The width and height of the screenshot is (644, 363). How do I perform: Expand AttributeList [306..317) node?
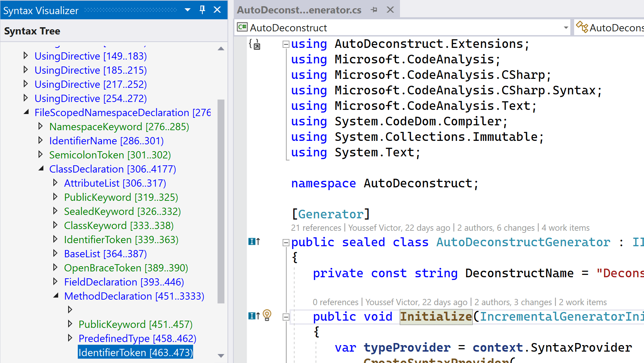tap(55, 183)
